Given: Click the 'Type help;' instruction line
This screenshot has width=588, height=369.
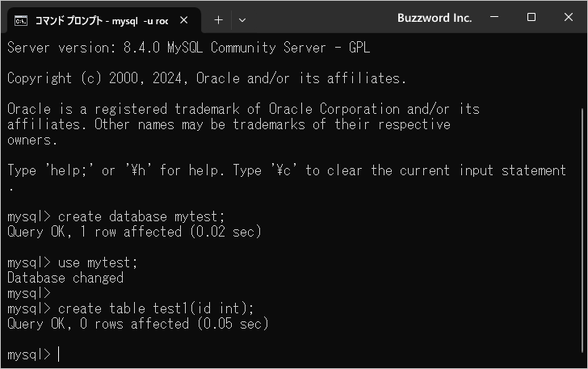Looking at the screenshot, I should (287, 171).
